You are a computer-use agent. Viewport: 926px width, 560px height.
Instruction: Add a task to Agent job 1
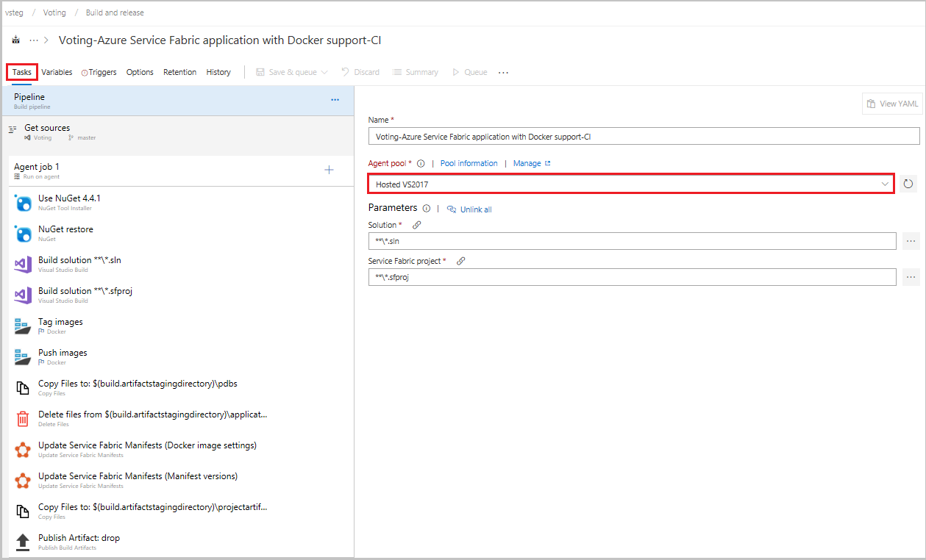pyautogui.click(x=329, y=170)
